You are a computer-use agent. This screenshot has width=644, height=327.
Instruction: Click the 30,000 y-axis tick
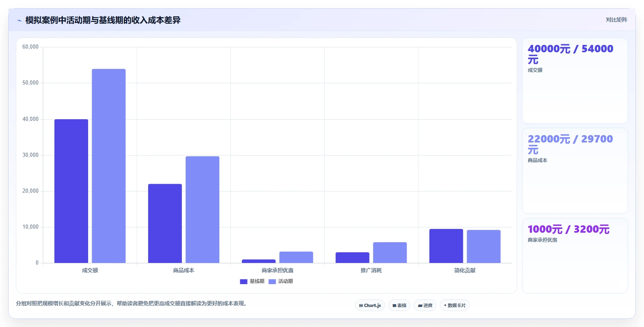[x=31, y=155]
